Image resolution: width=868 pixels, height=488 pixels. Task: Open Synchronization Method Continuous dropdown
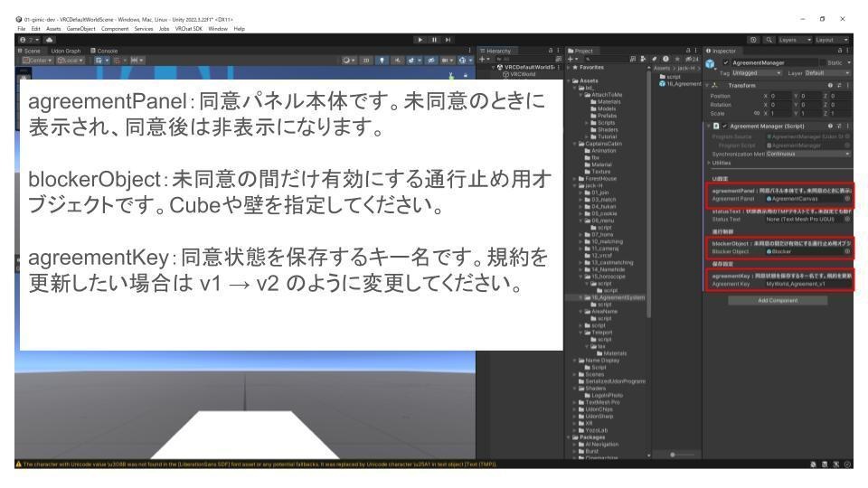(807, 154)
